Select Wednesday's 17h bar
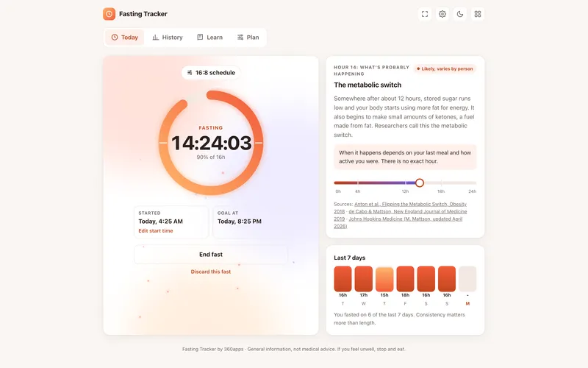Image resolution: width=588 pixels, height=368 pixels. 363,279
